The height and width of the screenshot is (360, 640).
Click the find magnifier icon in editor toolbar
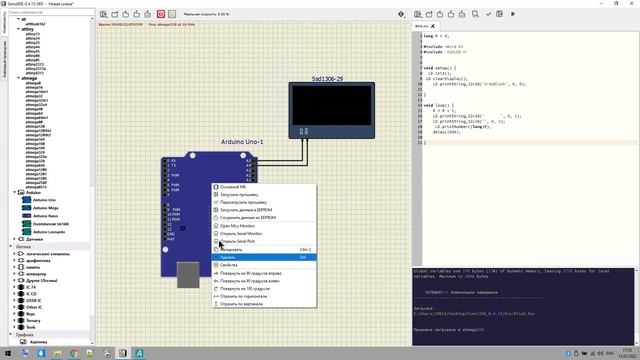click(x=476, y=14)
